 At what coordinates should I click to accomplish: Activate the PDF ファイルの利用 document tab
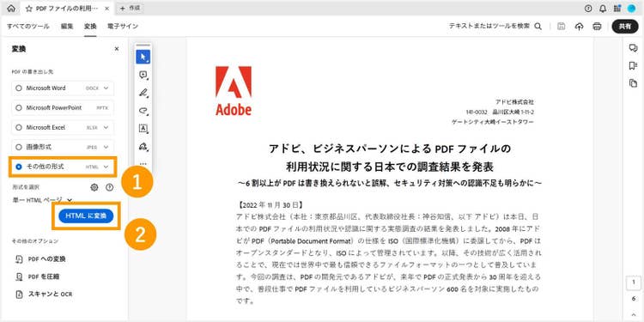[66, 9]
